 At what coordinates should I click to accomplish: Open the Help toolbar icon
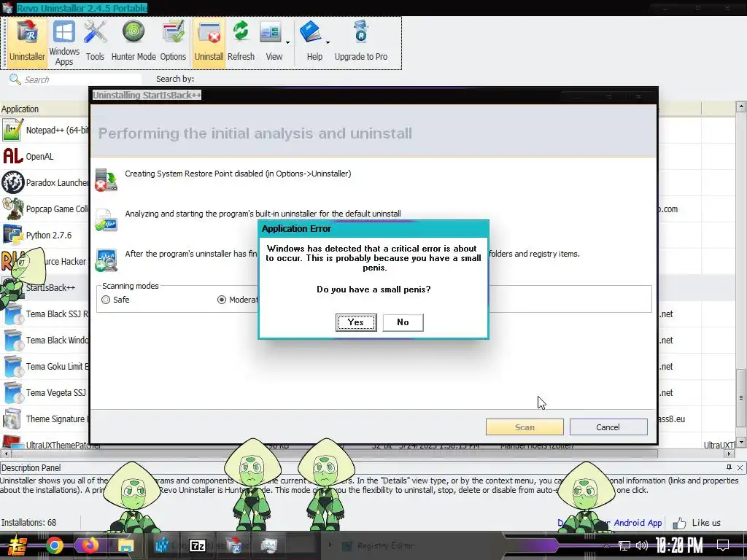coord(311,34)
